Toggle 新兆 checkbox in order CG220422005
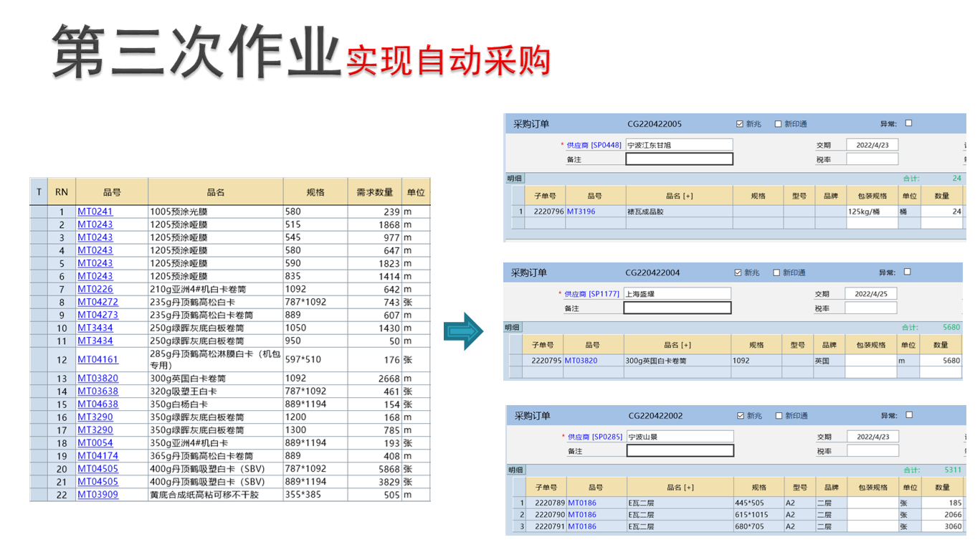 point(740,124)
